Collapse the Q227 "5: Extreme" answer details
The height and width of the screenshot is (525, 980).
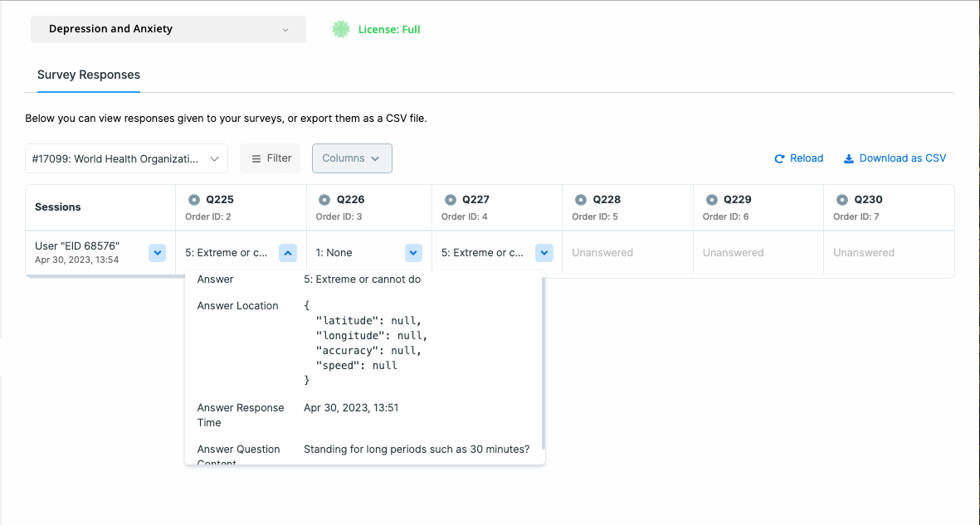(544, 252)
